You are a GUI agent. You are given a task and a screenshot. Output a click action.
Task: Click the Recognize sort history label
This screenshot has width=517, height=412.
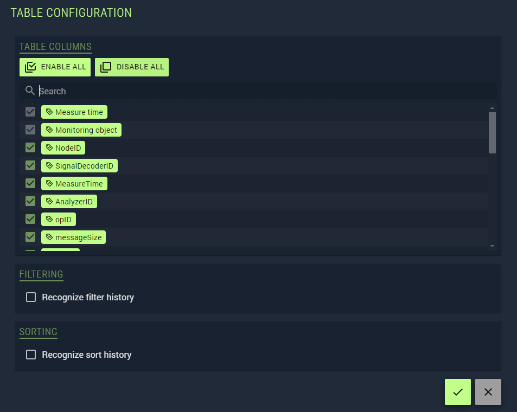[87, 355]
